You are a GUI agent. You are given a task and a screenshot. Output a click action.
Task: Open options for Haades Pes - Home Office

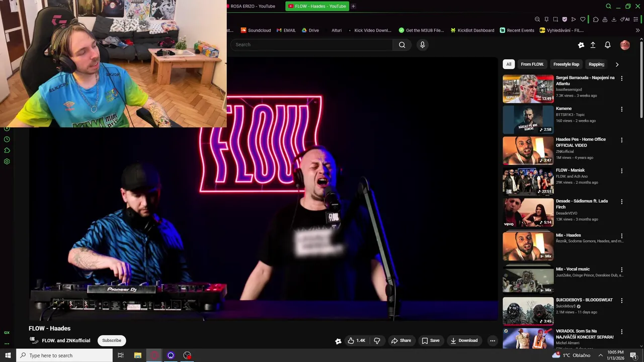click(621, 140)
